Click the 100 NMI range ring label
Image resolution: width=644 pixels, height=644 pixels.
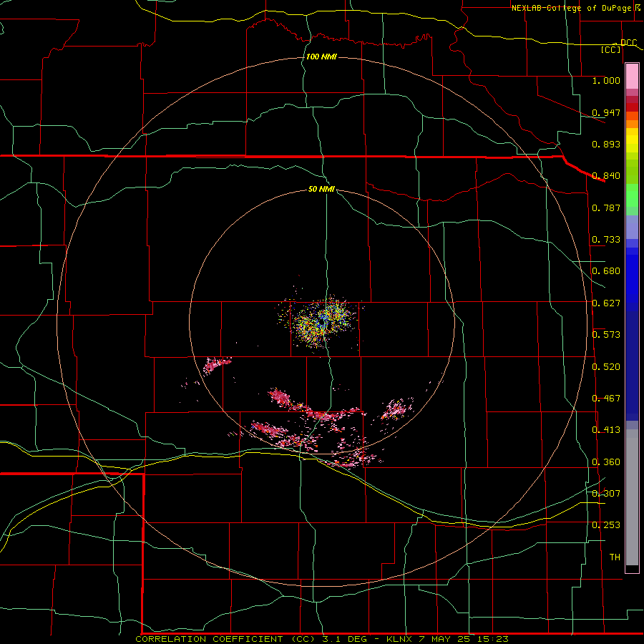(321, 57)
